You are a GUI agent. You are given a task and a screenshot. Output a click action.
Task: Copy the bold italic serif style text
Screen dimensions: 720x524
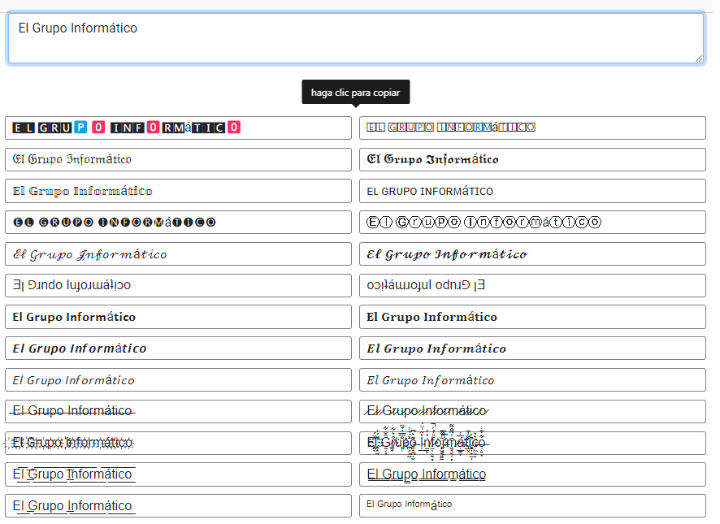tap(532, 349)
